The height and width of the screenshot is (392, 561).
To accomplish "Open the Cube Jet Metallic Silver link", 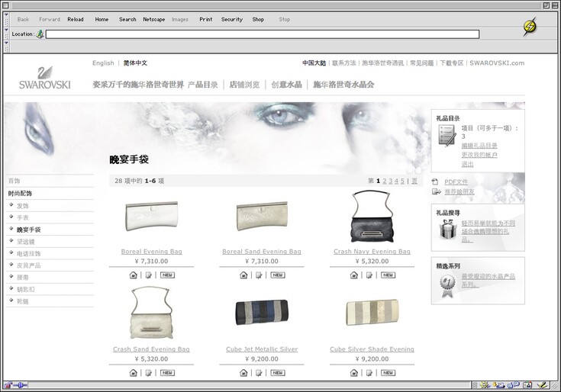I will (262, 349).
